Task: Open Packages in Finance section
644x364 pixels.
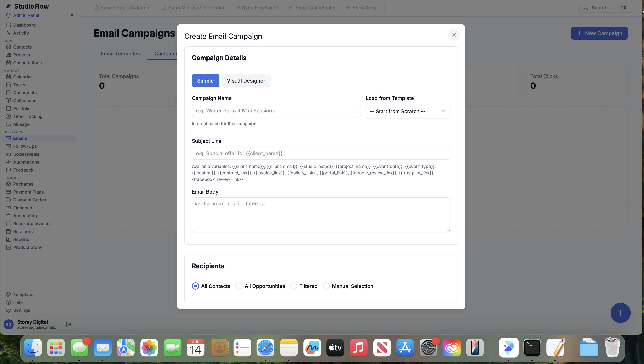Action: (x=23, y=184)
